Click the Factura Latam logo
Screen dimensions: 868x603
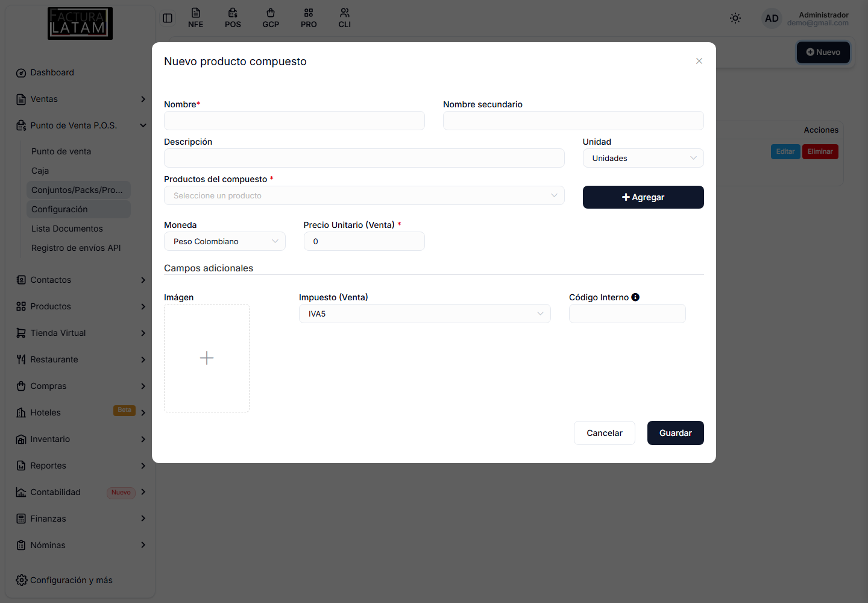click(x=80, y=24)
